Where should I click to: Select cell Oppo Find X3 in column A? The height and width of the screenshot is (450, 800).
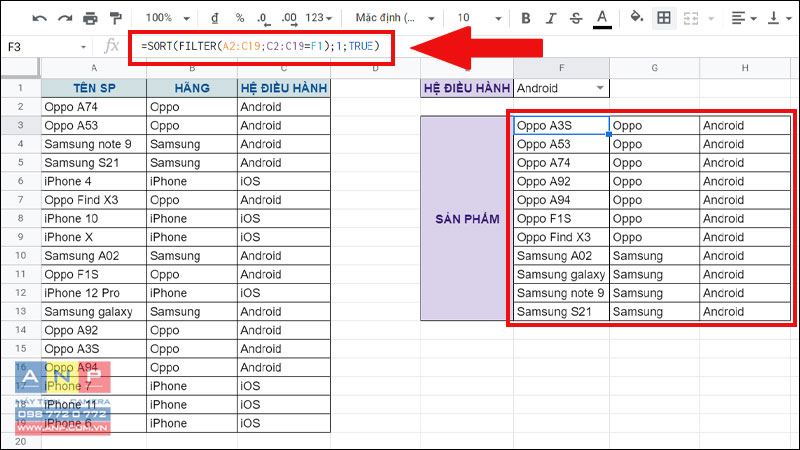94,199
